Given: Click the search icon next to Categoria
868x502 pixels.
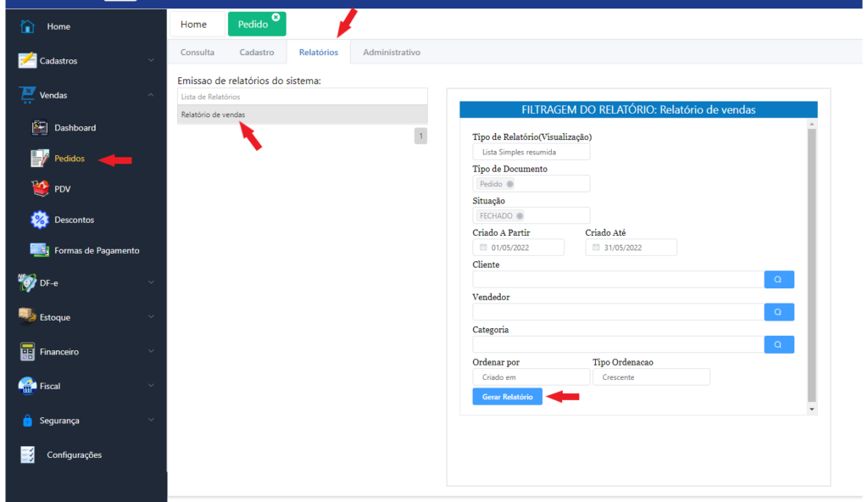Looking at the screenshot, I should [x=778, y=344].
